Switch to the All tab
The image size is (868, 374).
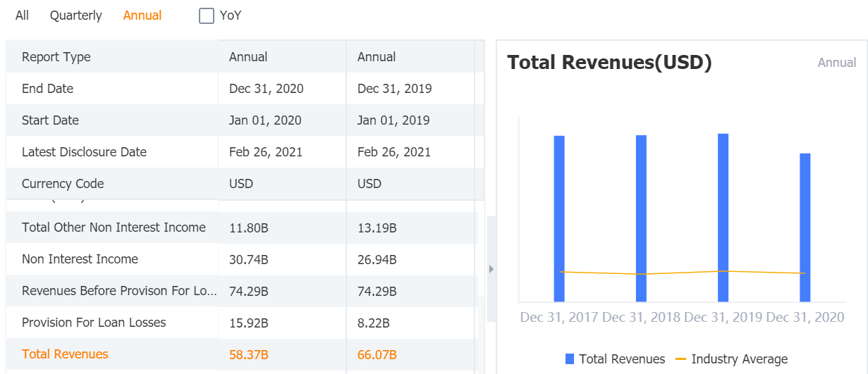[23, 15]
